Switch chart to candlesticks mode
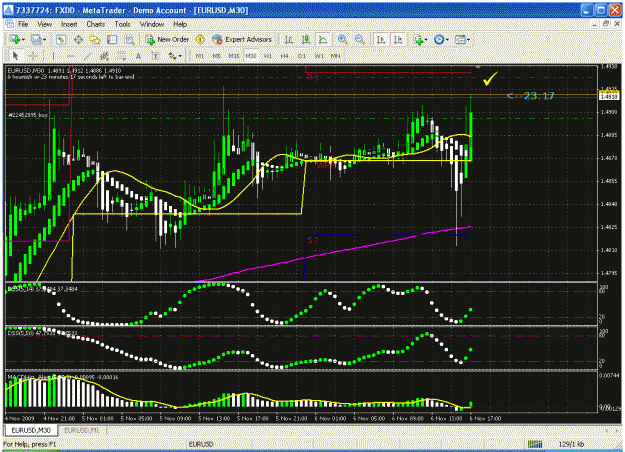This screenshot has height=452, width=625. coord(306,39)
